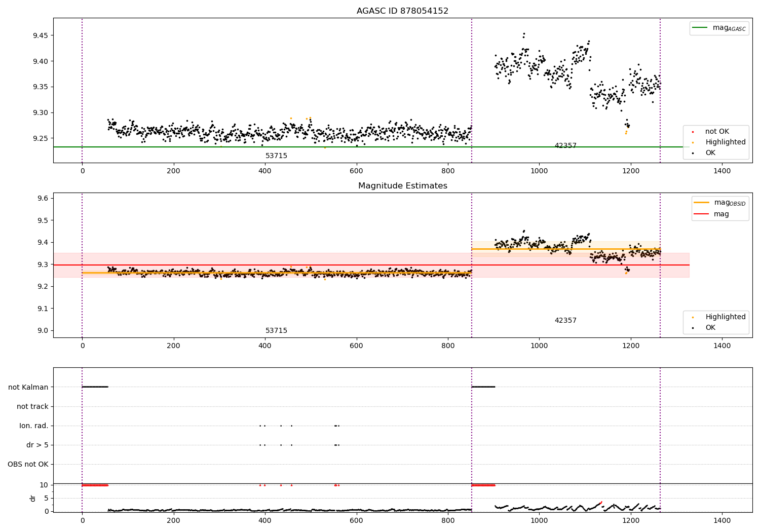
Task: Click the 9.1 y-axis tick in middle plot
Action: pos(42,309)
